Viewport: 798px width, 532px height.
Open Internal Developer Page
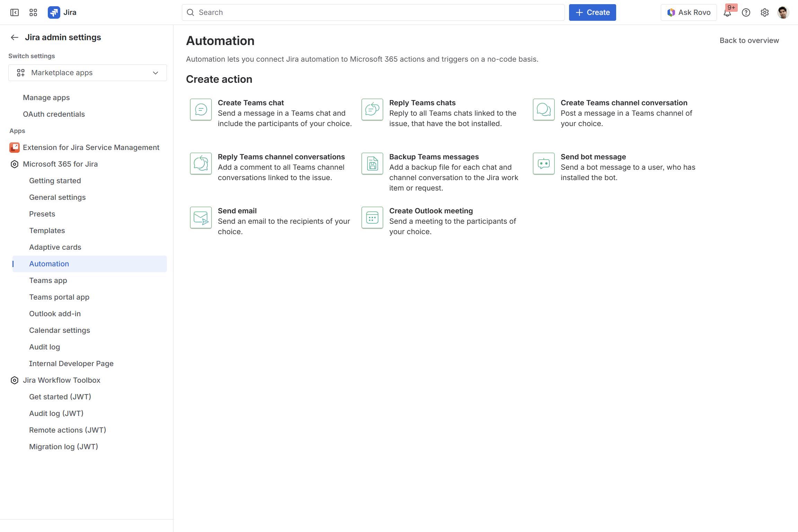(71, 364)
